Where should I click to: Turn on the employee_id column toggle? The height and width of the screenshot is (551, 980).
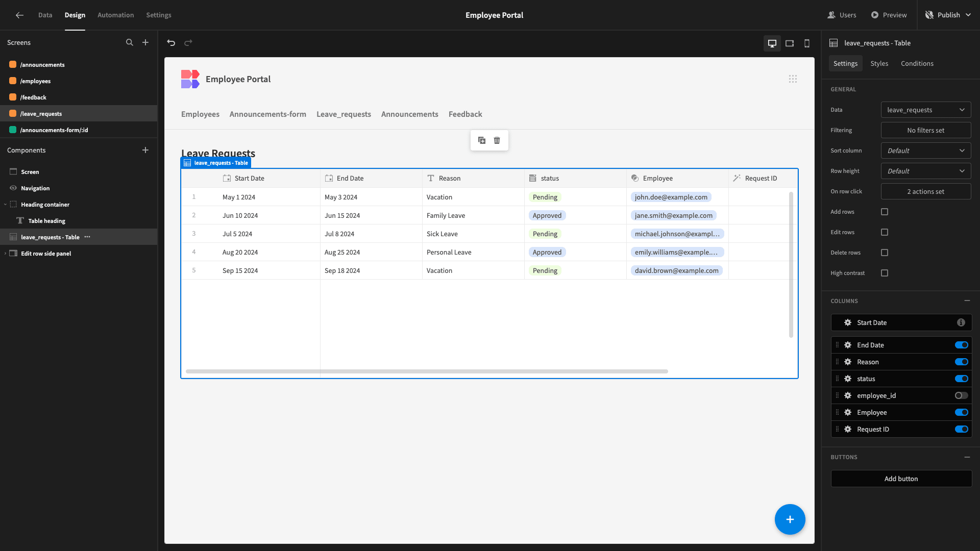tap(962, 395)
